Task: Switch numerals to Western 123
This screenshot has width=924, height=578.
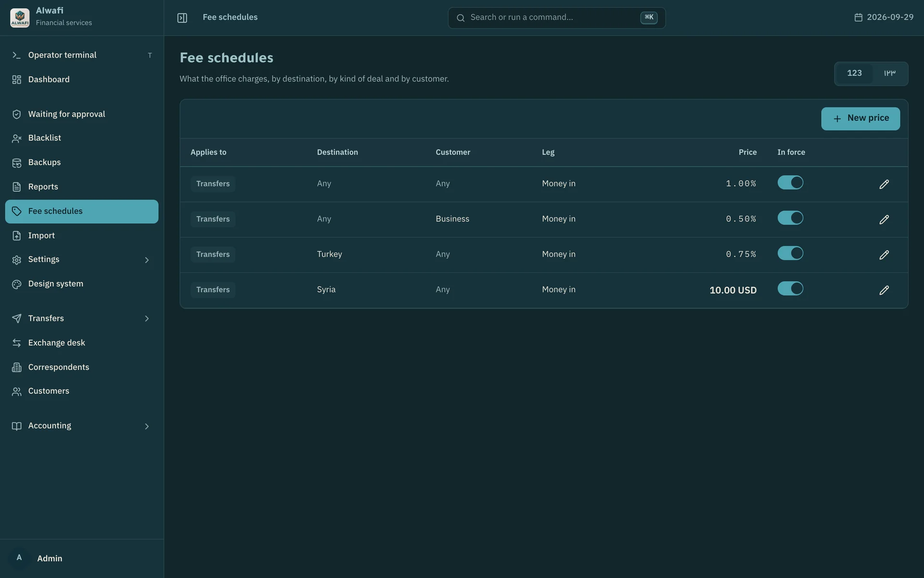Action: [854, 73]
